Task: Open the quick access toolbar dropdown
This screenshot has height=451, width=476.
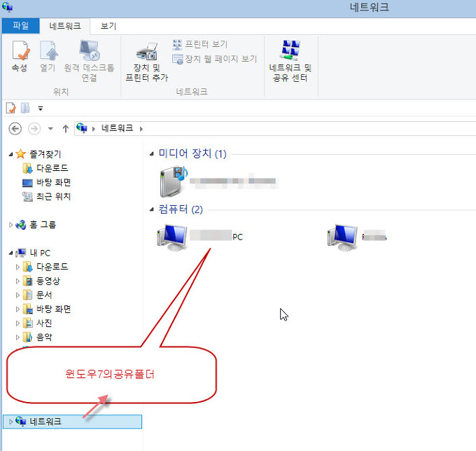Action: (41, 108)
